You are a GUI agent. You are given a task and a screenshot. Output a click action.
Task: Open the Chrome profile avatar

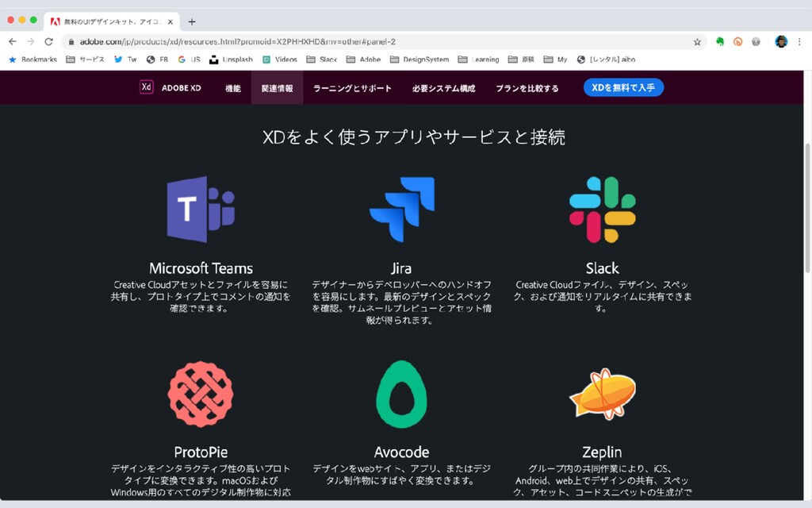tap(781, 41)
